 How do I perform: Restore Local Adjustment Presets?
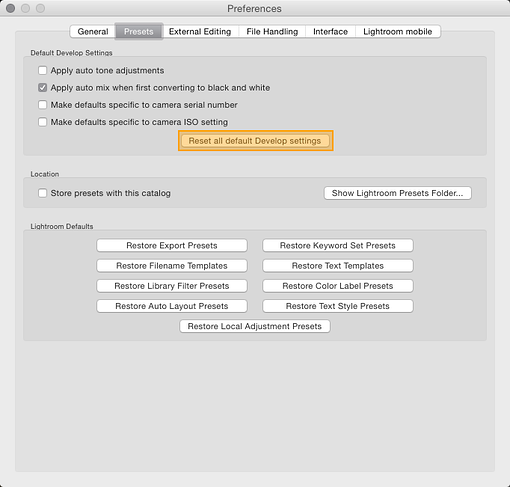click(x=255, y=326)
